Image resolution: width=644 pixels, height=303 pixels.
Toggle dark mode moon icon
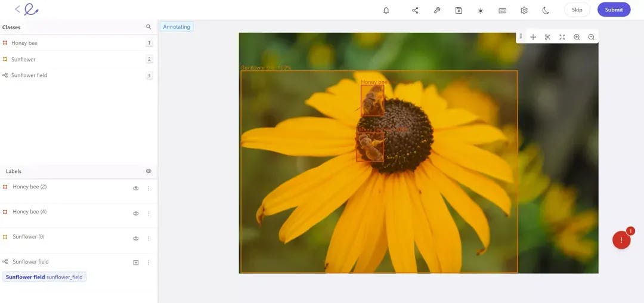[546, 11]
